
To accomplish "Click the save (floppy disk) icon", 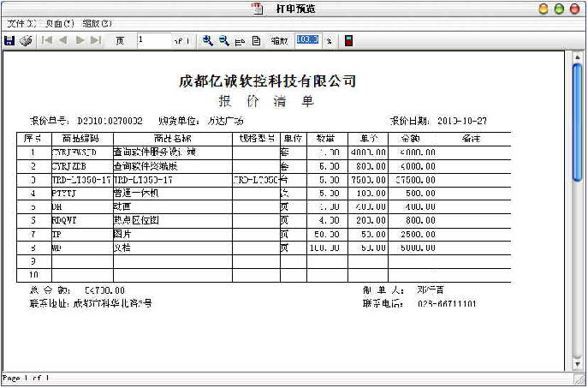I will tap(9, 40).
